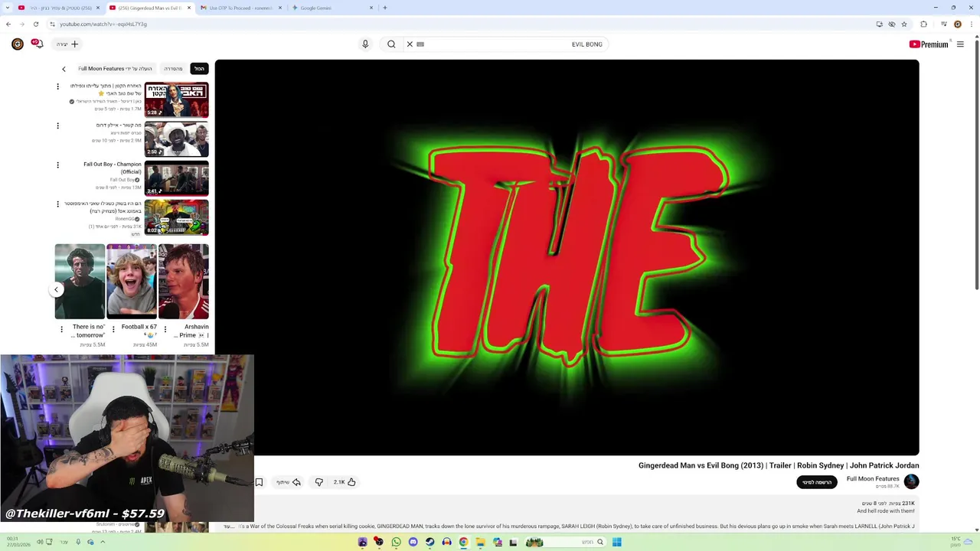Image resolution: width=980 pixels, height=551 pixels.
Task: Switch to the Gmail OTP tab
Action: click(x=240, y=8)
